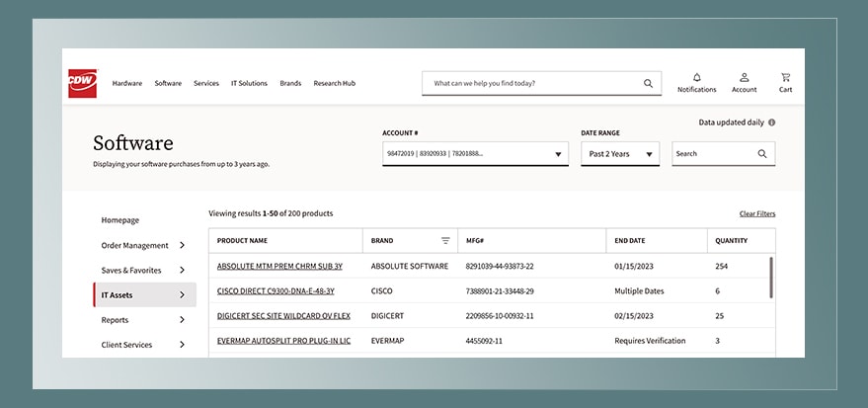Click MFG# 4455092-11

(x=484, y=341)
